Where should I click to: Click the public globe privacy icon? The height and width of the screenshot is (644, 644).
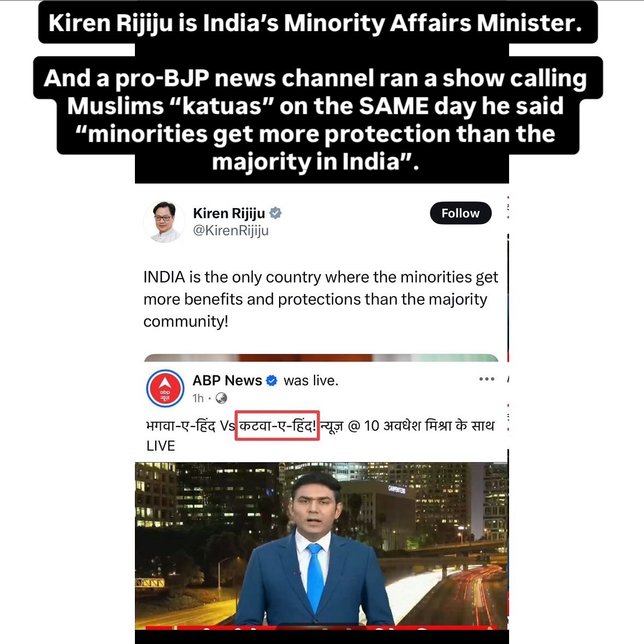(x=221, y=398)
